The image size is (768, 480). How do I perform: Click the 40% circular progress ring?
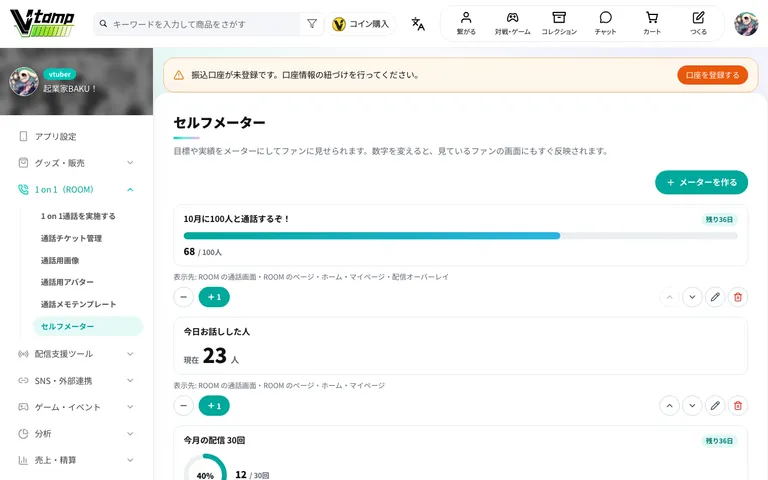coord(205,467)
